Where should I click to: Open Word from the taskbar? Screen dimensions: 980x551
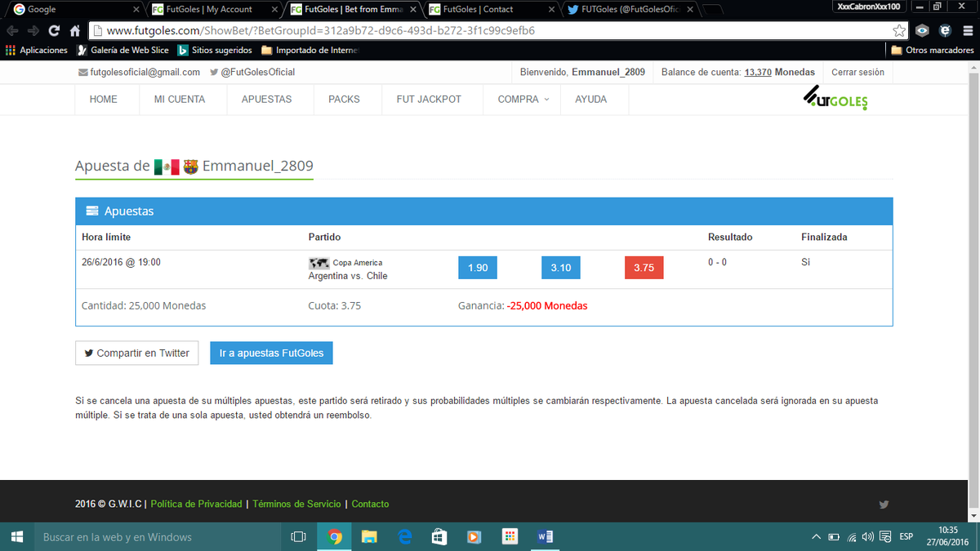(x=546, y=536)
